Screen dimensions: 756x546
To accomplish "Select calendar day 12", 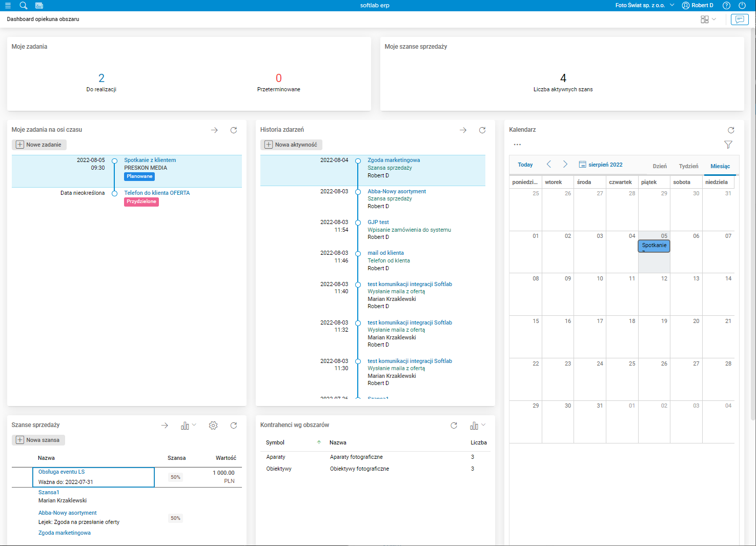I will (x=655, y=294).
